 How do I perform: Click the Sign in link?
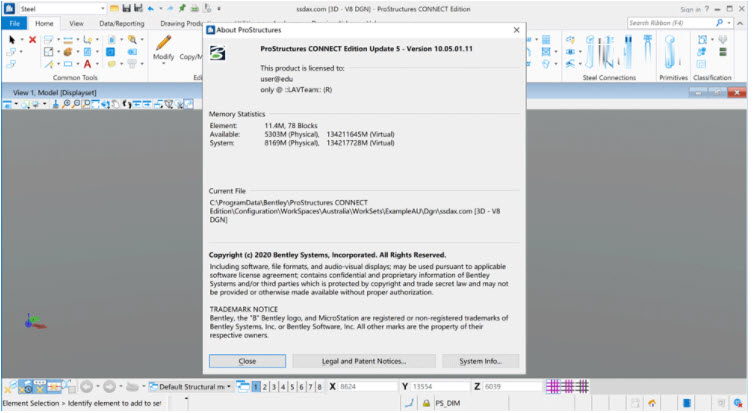click(690, 9)
